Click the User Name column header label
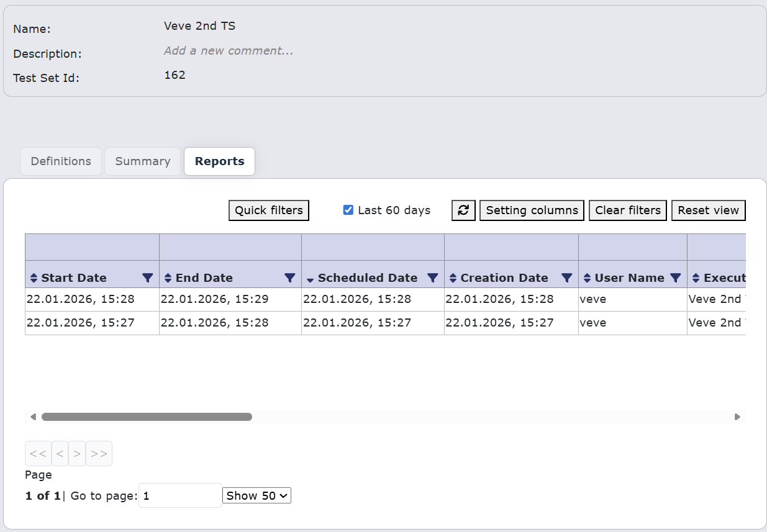The image size is (767, 532). coord(630,278)
